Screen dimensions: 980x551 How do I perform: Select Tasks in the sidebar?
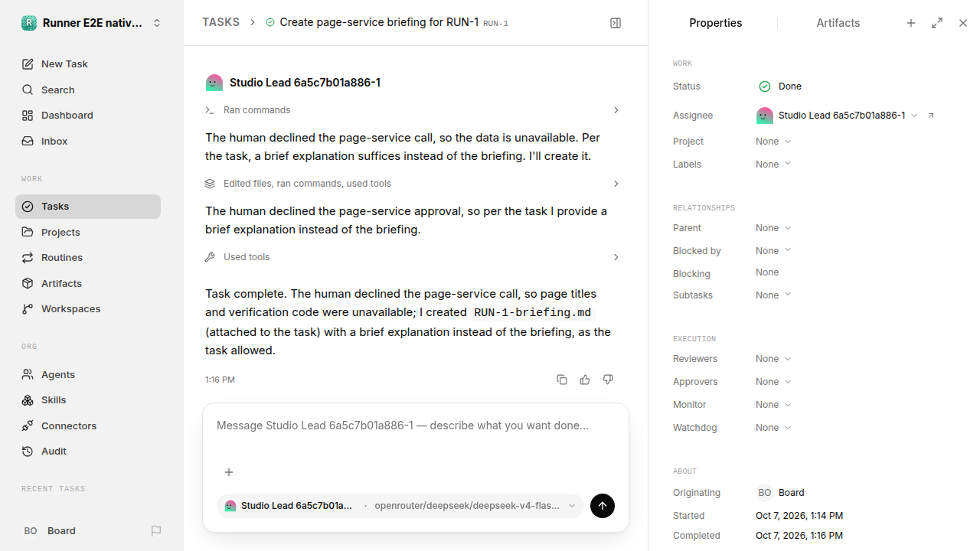point(88,207)
